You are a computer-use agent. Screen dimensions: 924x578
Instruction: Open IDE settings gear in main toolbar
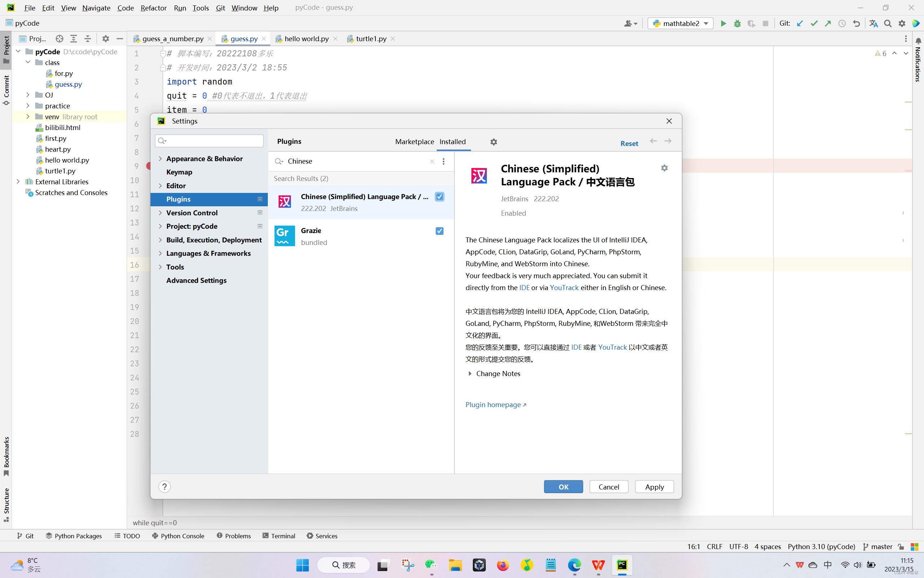click(x=902, y=23)
